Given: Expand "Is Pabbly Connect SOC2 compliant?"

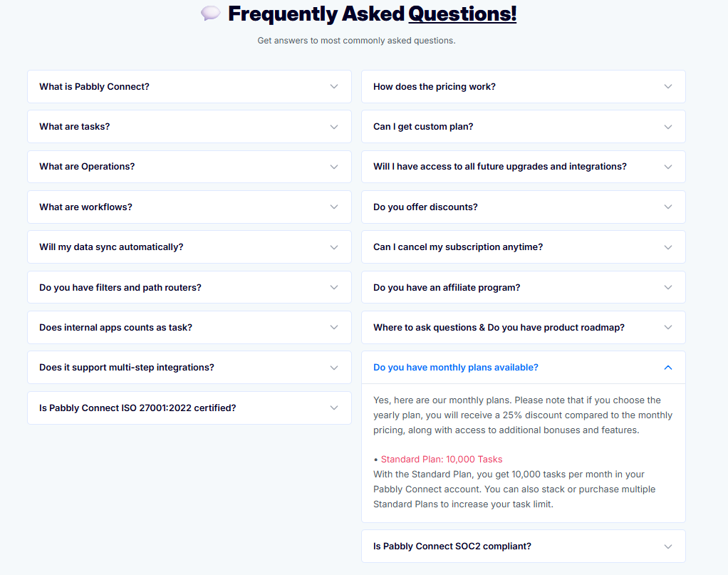Looking at the screenshot, I should coord(524,546).
